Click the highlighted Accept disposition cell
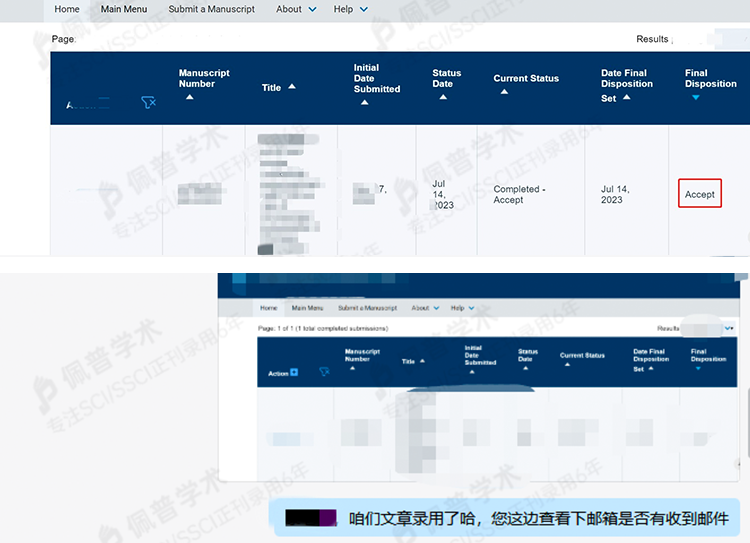Screen dimensions: 750x543 click(699, 194)
